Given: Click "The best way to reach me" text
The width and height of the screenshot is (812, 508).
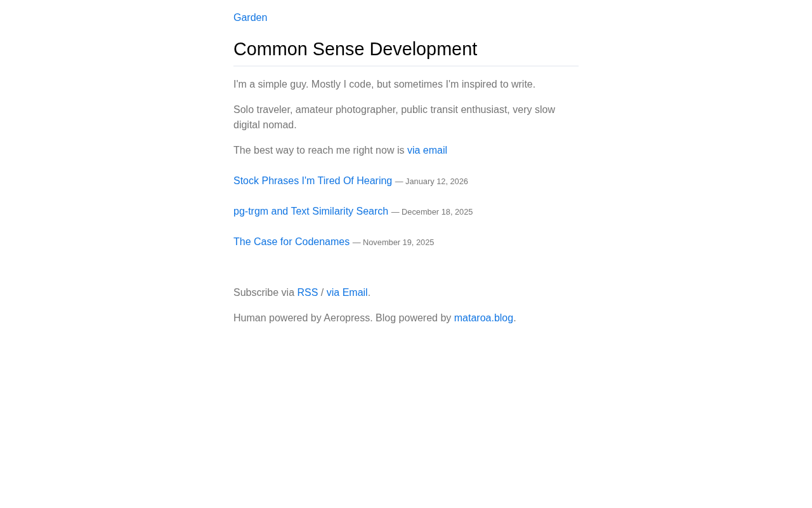Looking at the screenshot, I should coord(318,150).
